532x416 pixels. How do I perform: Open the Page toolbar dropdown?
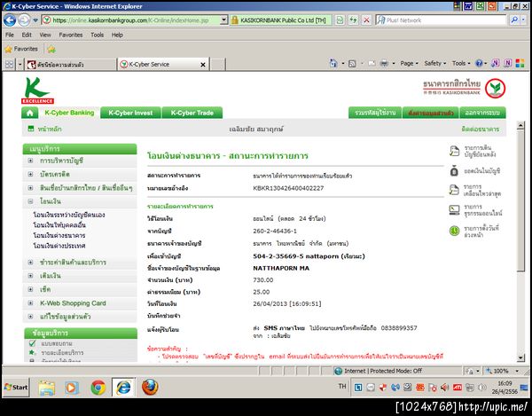click(409, 64)
